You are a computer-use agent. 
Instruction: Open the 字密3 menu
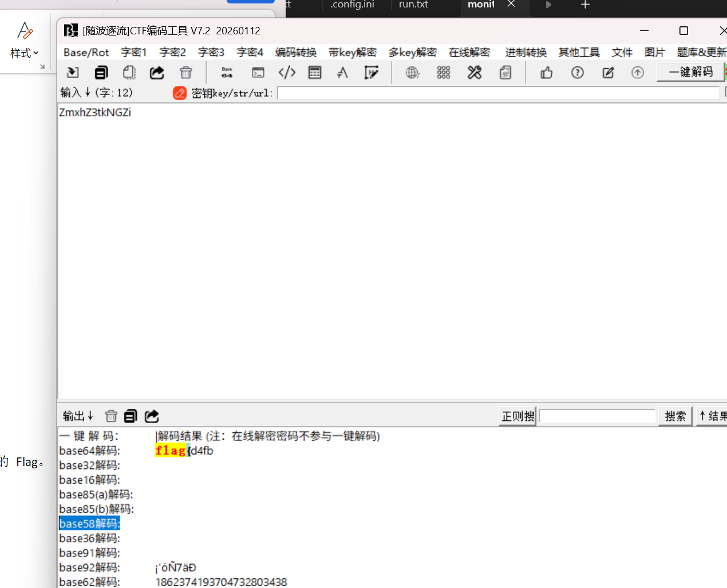coord(211,53)
